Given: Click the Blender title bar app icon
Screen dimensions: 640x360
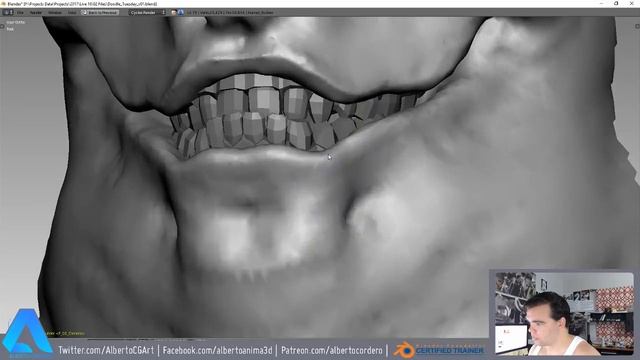Looking at the screenshot, I should [4, 4].
